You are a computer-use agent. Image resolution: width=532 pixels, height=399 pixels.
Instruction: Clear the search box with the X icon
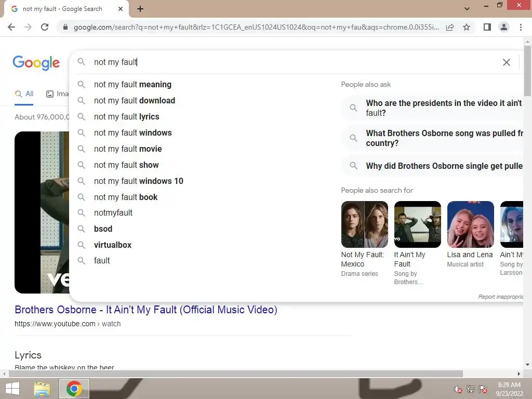pos(506,62)
